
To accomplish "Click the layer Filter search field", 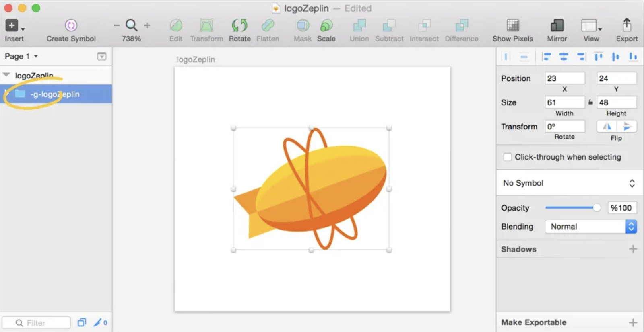I will click(x=36, y=323).
